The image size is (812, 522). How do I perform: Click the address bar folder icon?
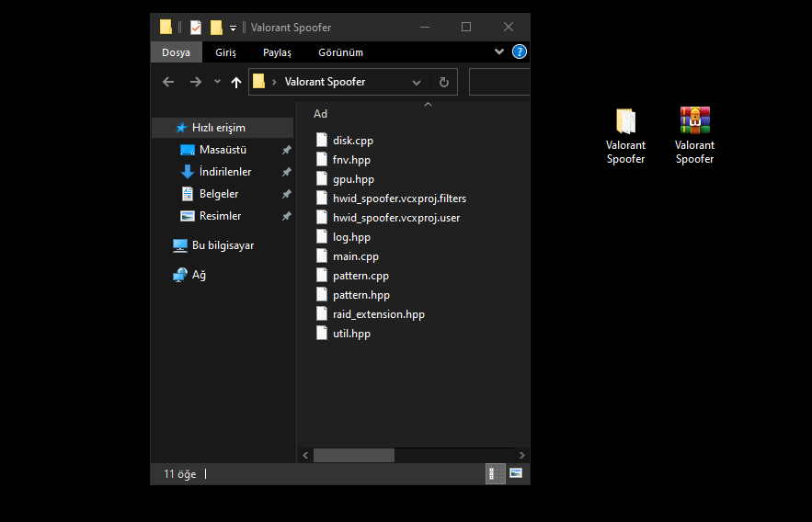click(x=259, y=81)
